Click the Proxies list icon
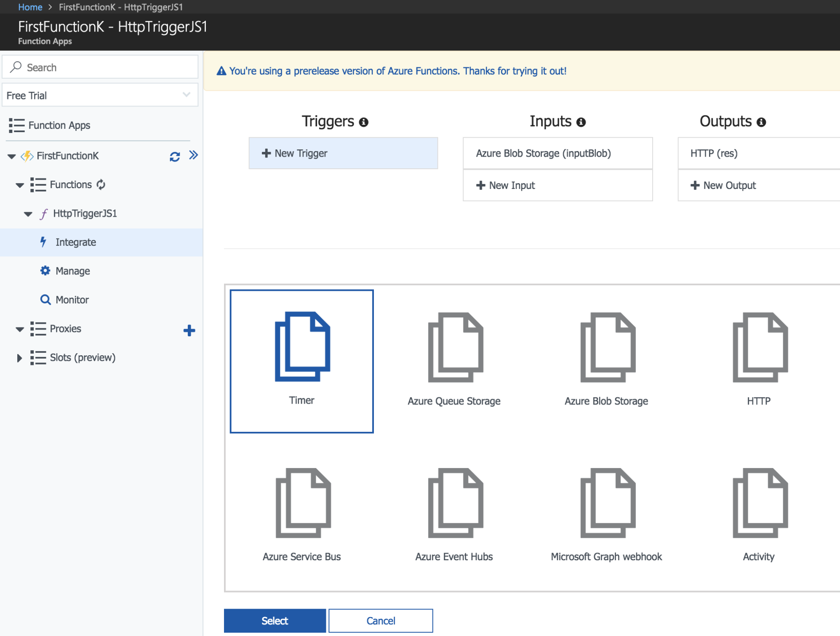This screenshot has height=636, width=840. [38, 329]
